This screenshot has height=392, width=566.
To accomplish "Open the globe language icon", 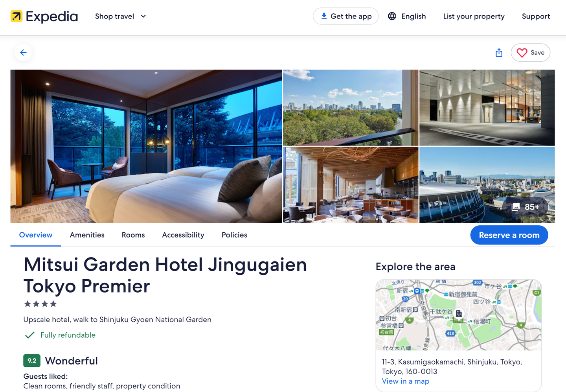I will (392, 16).
